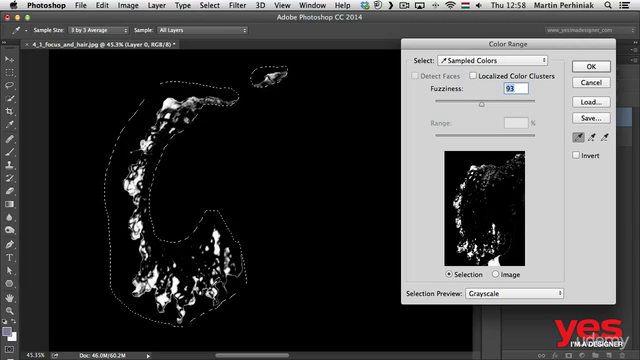Open the Window menu
The width and height of the screenshot is (640, 360).
tap(312, 5)
